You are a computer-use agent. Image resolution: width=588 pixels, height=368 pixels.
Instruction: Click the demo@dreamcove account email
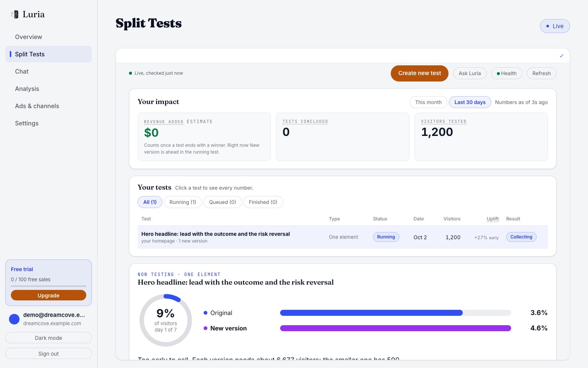54,315
